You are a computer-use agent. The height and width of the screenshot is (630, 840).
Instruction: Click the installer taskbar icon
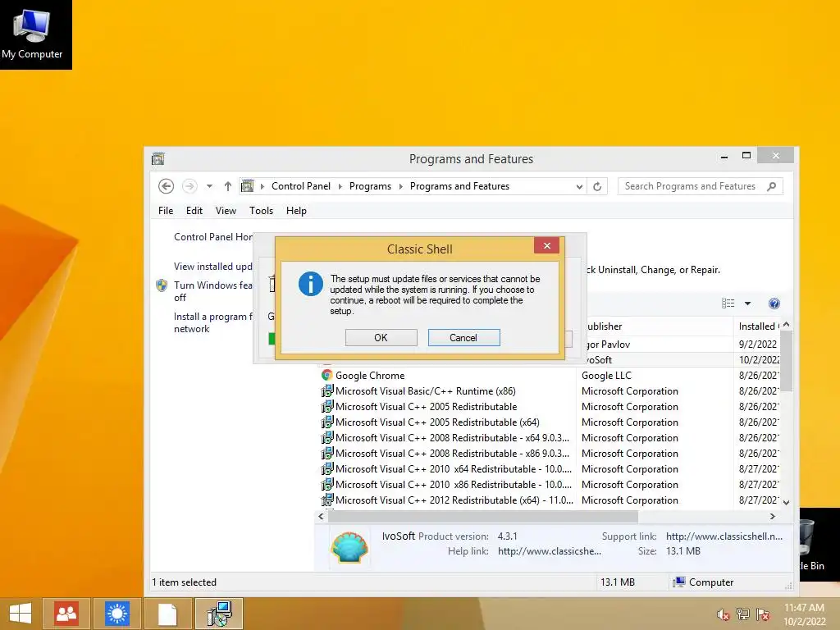click(219, 614)
